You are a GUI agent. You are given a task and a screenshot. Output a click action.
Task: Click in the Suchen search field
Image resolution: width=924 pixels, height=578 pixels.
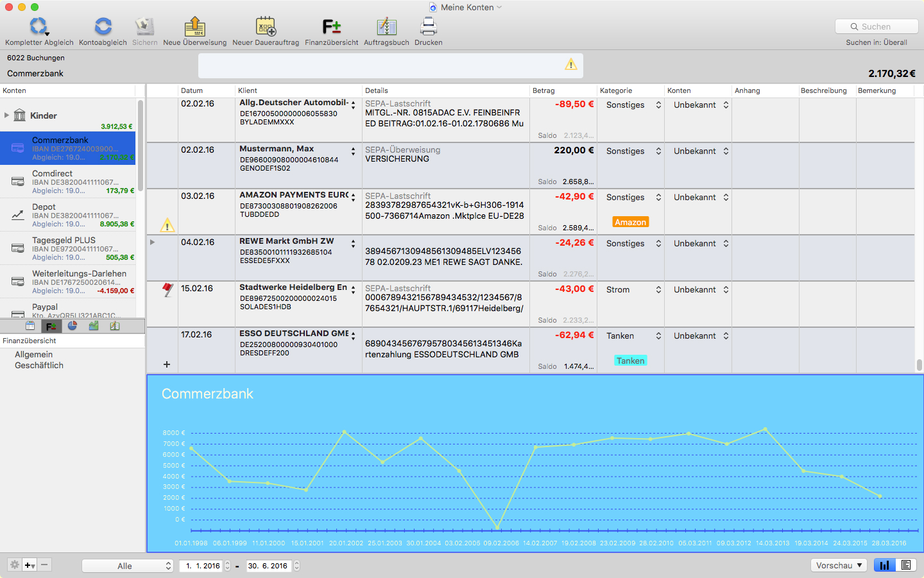pyautogui.click(x=877, y=26)
